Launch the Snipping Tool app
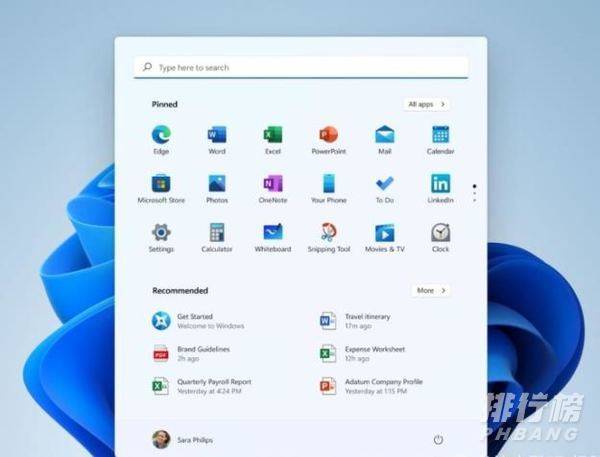Image resolution: width=600 pixels, height=457 pixels. click(x=329, y=232)
